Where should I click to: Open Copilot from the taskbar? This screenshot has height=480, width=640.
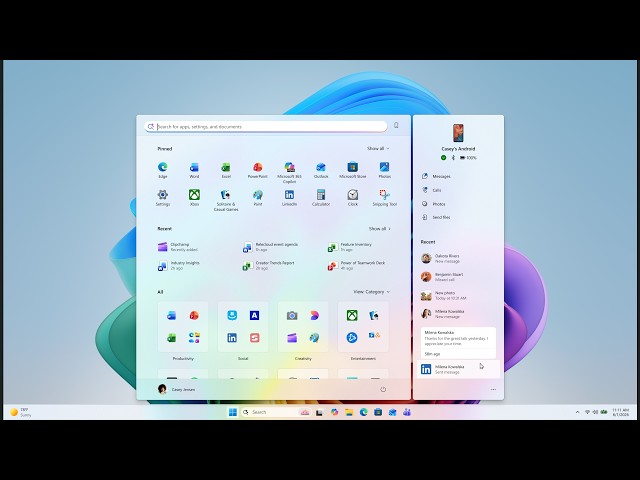(334, 412)
